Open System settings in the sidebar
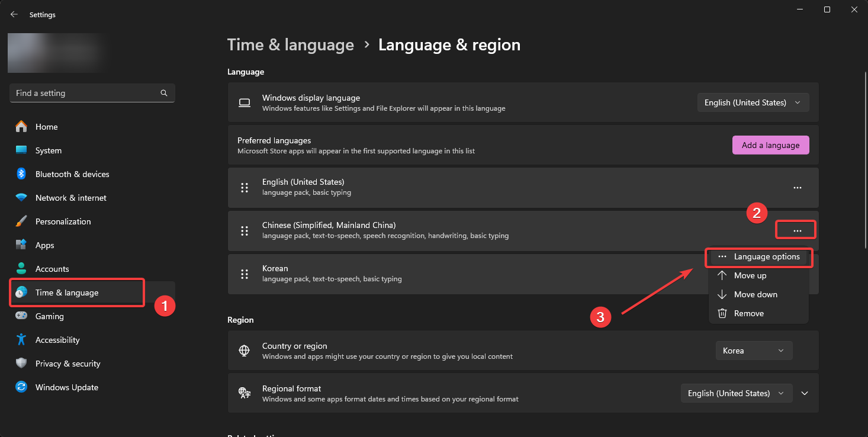The width and height of the screenshot is (868, 437). coord(92,150)
